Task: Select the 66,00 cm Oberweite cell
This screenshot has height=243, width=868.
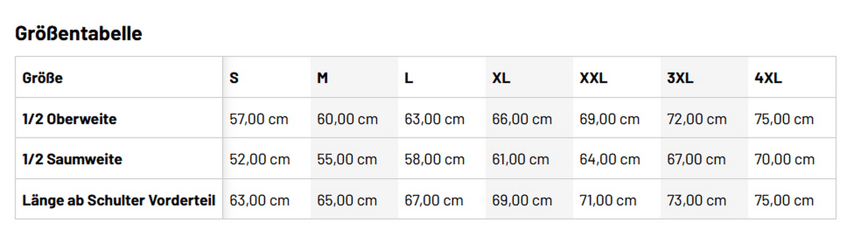Action: pos(522,119)
